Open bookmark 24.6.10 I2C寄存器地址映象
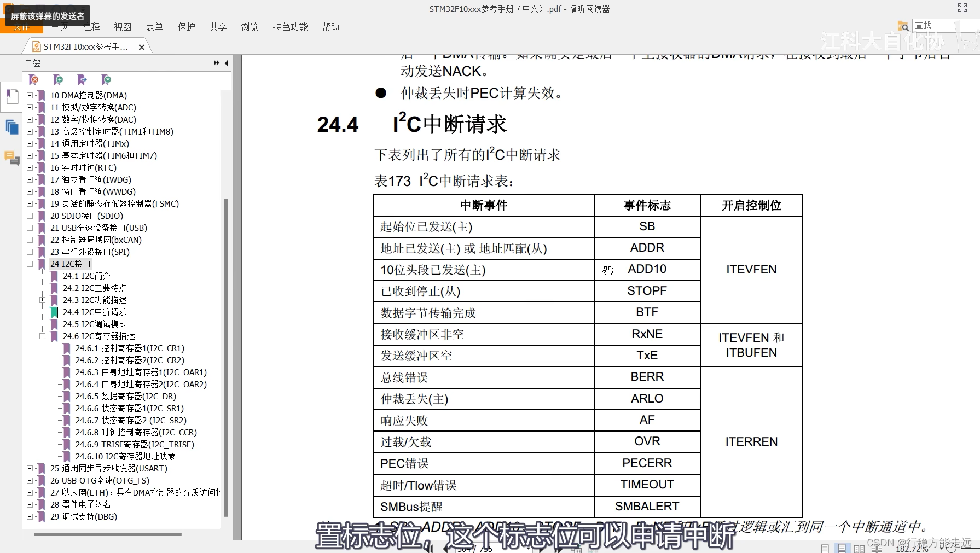The width and height of the screenshot is (980, 553). 125,456
